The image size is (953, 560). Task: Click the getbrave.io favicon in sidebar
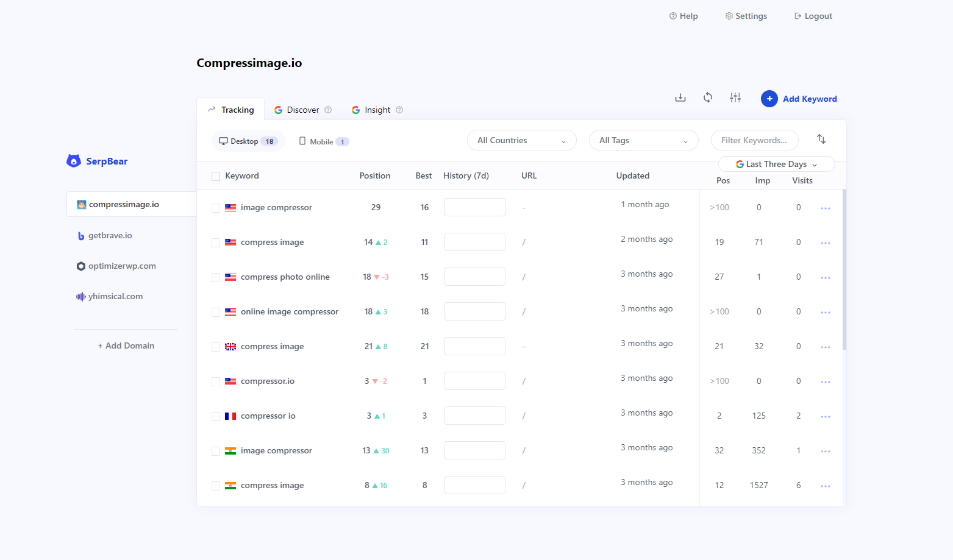[x=80, y=236]
